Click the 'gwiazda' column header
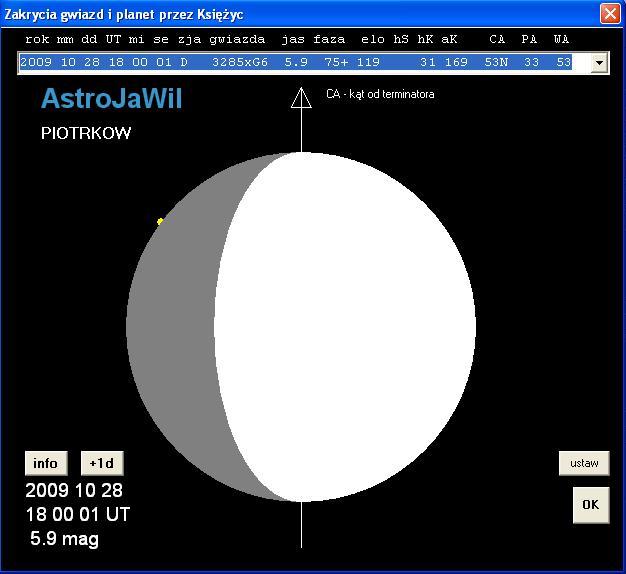The width and height of the screenshot is (626, 574). point(237,39)
